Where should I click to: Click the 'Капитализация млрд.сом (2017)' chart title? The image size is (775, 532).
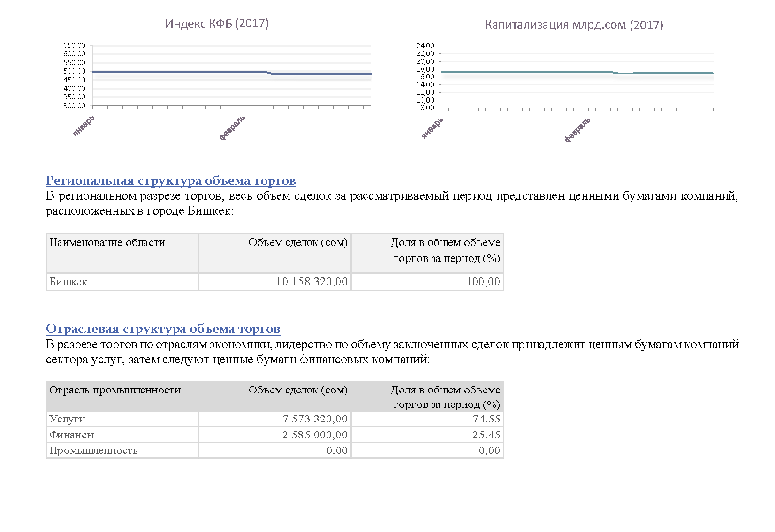(574, 25)
